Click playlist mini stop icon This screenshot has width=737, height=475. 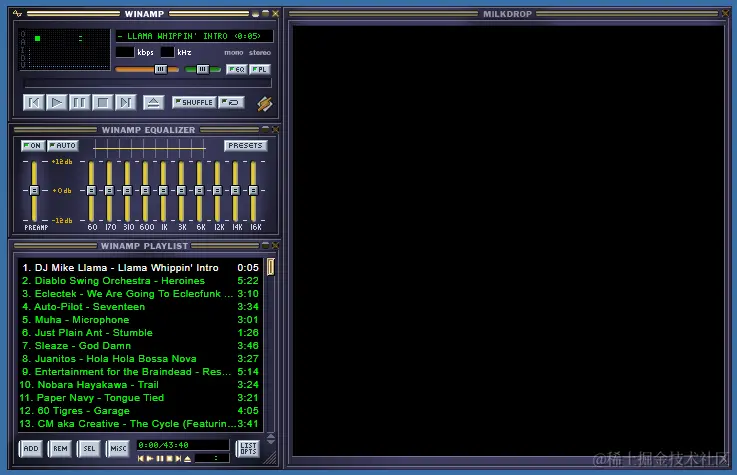pyautogui.click(x=169, y=458)
